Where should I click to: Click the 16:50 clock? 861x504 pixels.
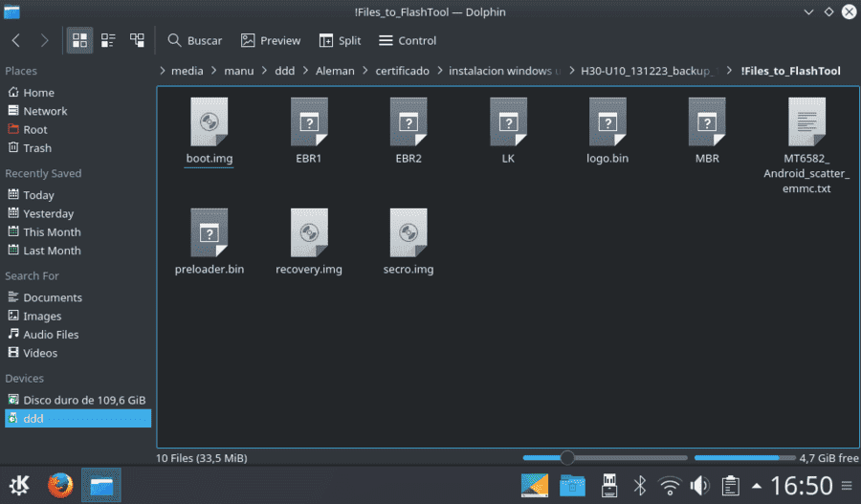click(x=801, y=485)
